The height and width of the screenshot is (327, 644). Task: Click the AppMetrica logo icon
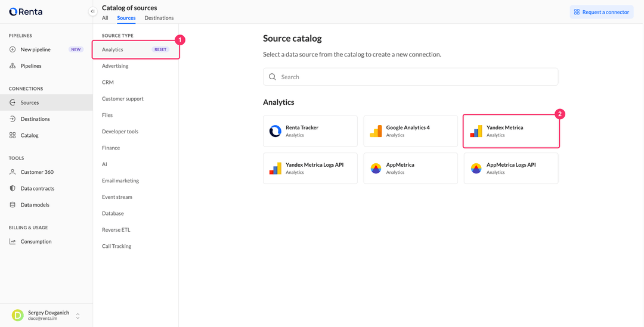pos(376,168)
